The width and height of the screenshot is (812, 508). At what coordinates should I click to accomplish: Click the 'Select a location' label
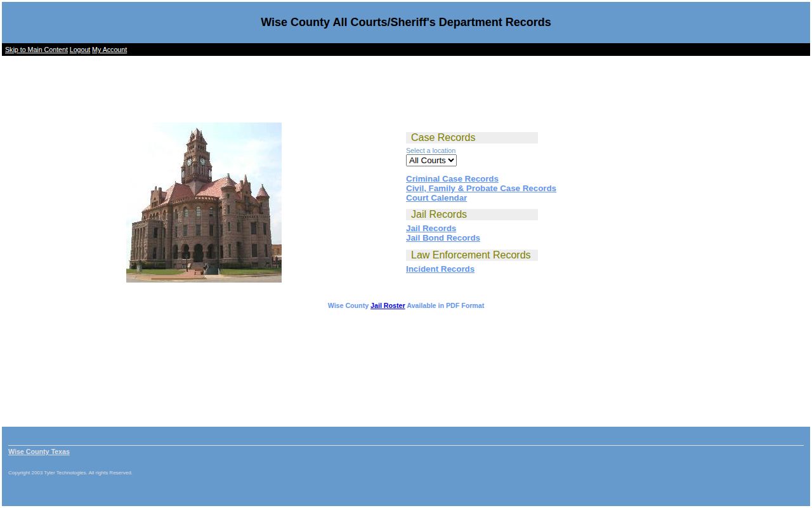[x=431, y=150]
